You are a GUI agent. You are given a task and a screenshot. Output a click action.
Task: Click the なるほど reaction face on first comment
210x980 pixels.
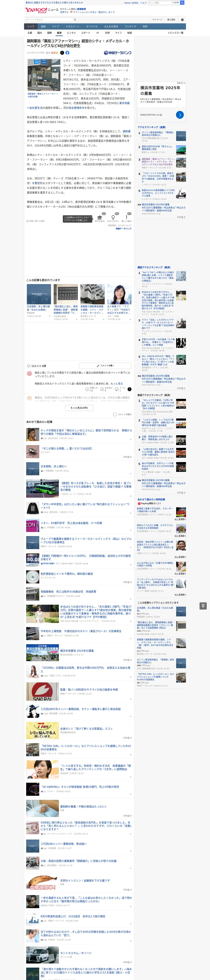pyautogui.click(x=102, y=389)
